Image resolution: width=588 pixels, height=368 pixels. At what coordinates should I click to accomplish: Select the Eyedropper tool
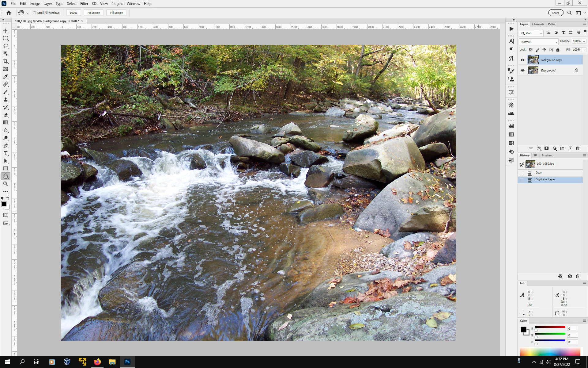(6, 77)
